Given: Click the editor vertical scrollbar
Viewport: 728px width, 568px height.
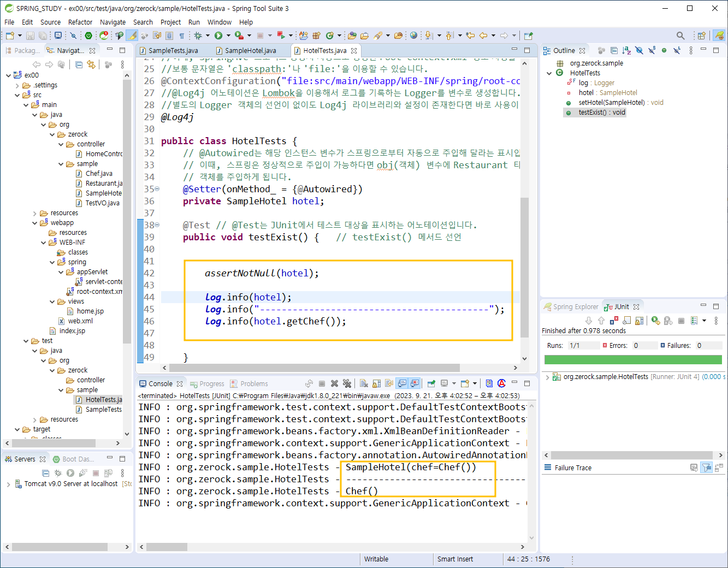Looking at the screenshot, I should coord(524,268).
